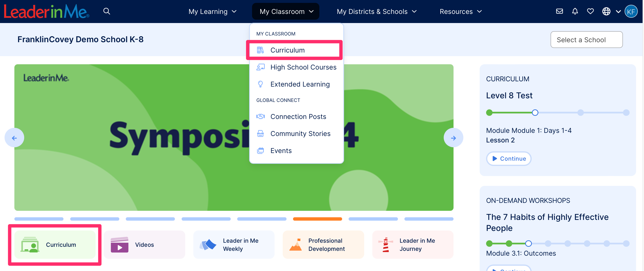Open the messages envelope icon

pyautogui.click(x=559, y=11)
